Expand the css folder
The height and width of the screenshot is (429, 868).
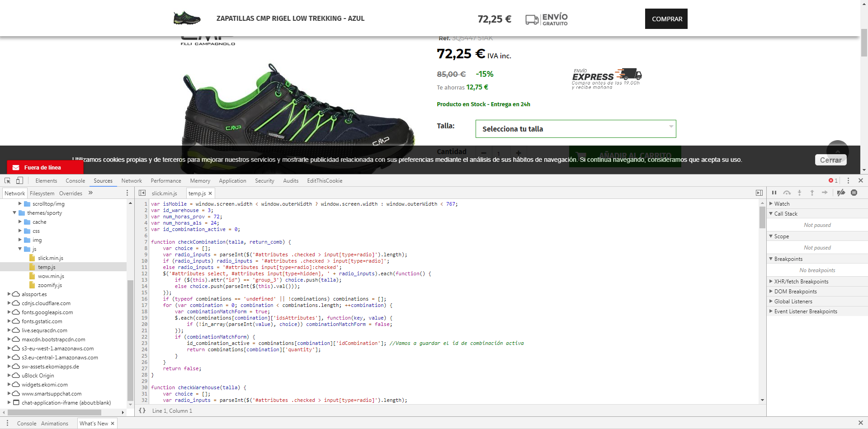pyautogui.click(x=20, y=231)
